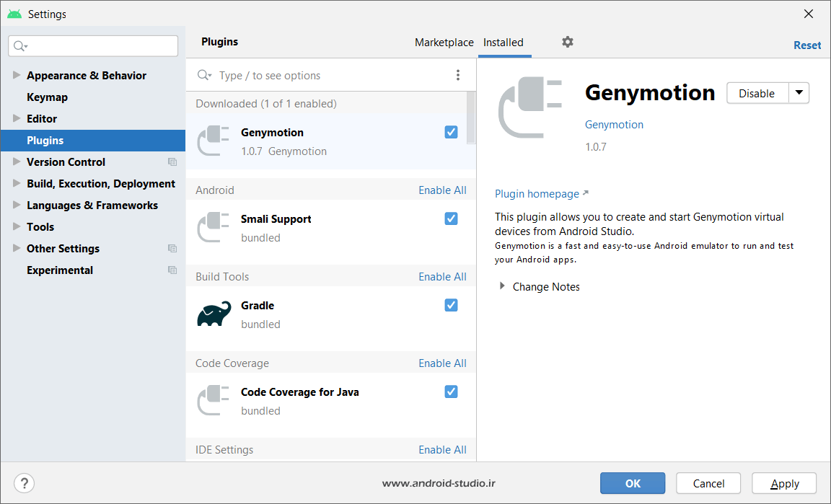The image size is (831, 504).
Task: Click the magnifier icon in settings search
Action: point(19,46)
